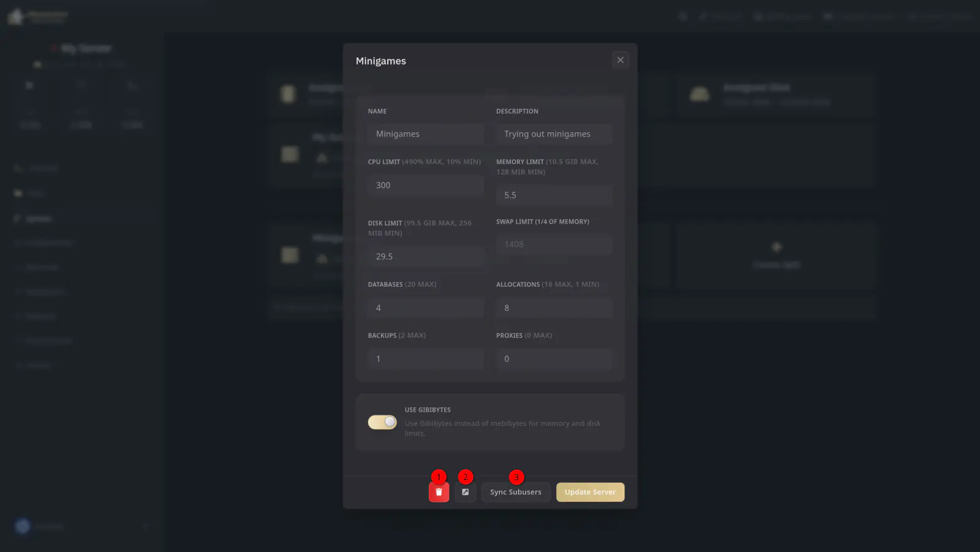This screenshot has width=980, height=552.
Task: Click the Name field containing Minigames
Action: 425,134
